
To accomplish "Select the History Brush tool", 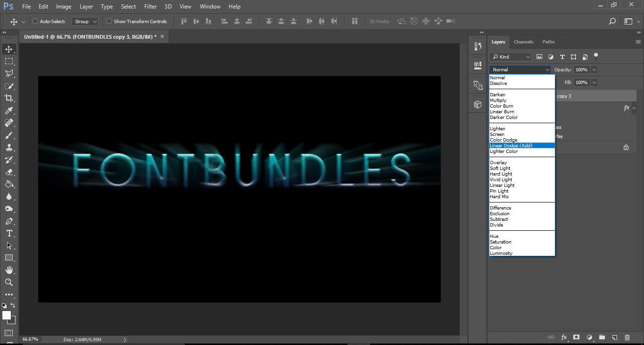I will pos(9,160).
